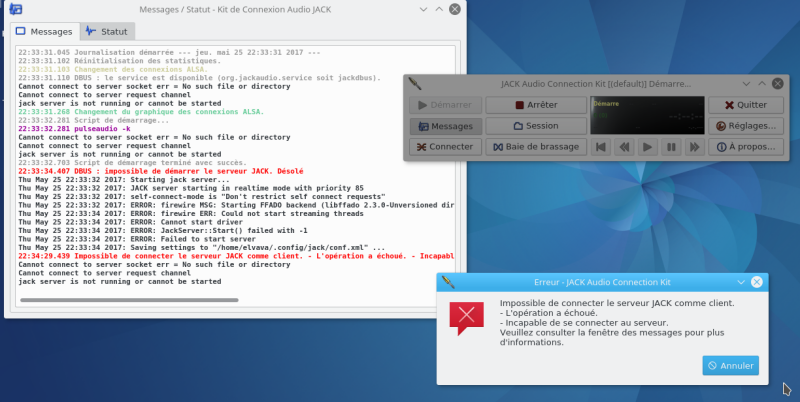Click the 'ERROR: Cannot start driver' log line
Viewport: 800px width, 402px height.
(131, 222)
